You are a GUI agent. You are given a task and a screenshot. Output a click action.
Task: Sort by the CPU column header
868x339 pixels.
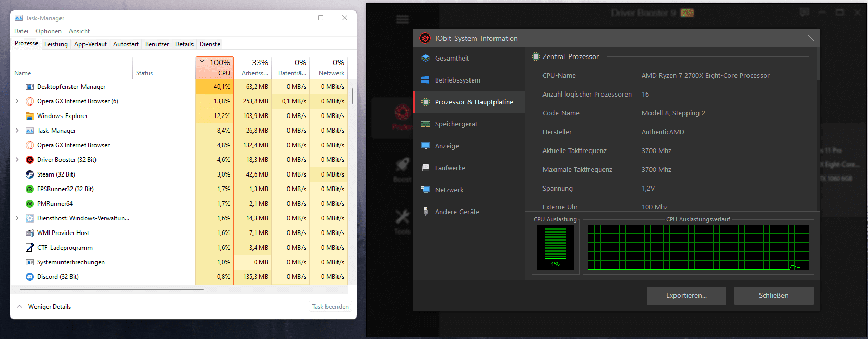(214, 68)
